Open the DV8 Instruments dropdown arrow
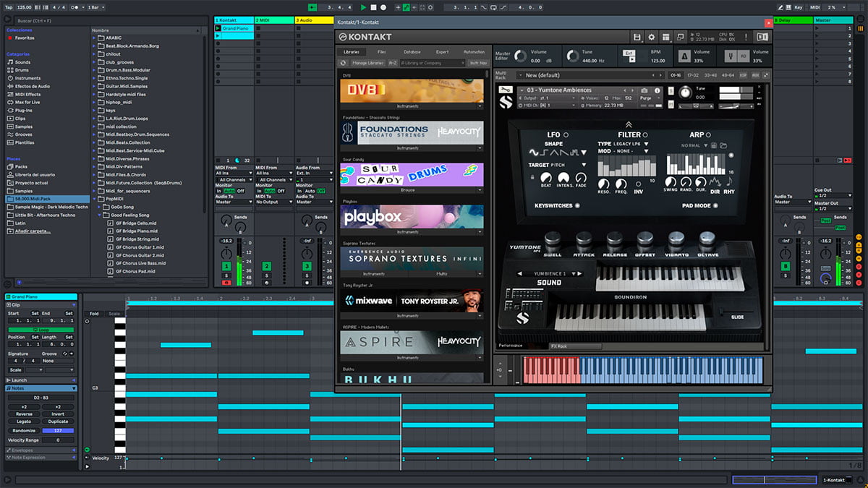Viewport: 868px width, 488px height. pyautogui.click(x=480, y=106)
